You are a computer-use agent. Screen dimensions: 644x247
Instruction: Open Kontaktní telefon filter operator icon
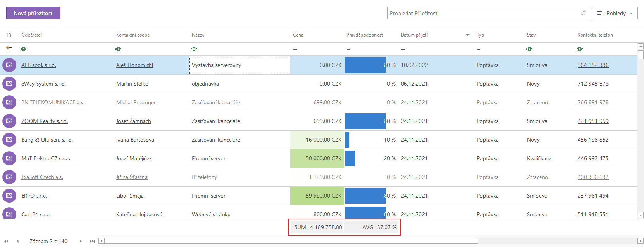(x=580, y=49)
